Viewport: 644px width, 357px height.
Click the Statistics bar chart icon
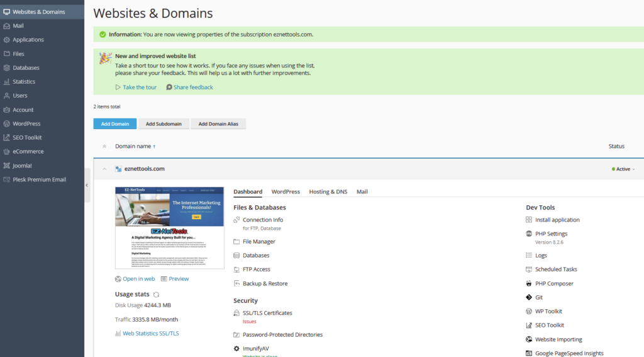(6, 82)
